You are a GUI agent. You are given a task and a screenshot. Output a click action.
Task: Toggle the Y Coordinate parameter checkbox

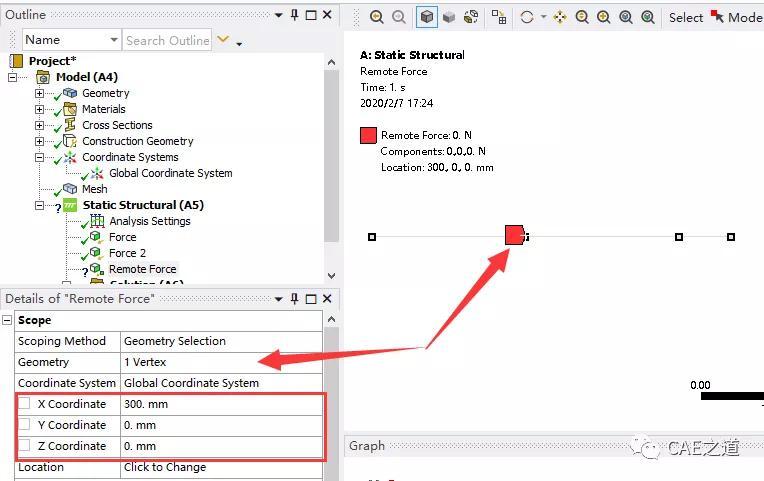[24, 424]
